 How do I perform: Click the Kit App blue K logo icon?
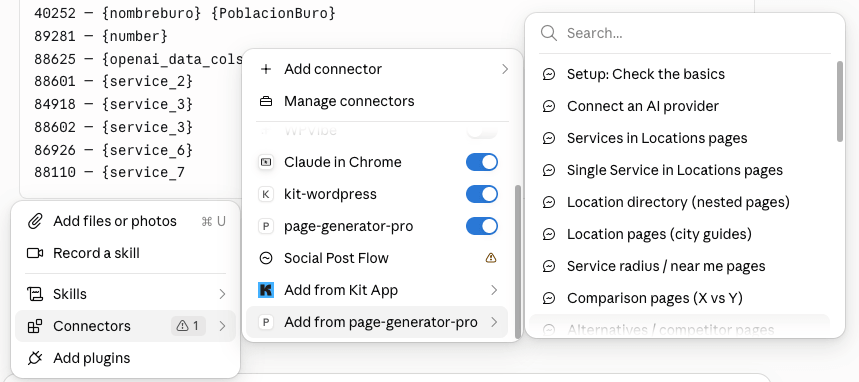[266, 290]
